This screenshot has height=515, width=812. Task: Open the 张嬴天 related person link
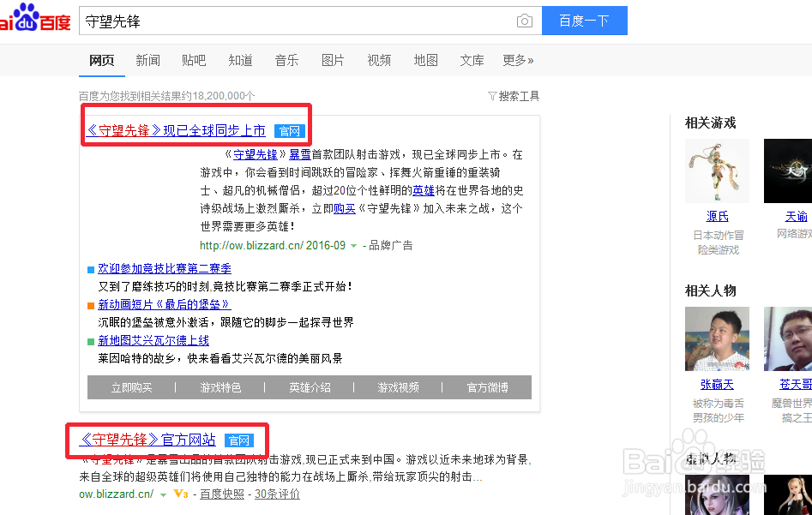coord(717,384)
